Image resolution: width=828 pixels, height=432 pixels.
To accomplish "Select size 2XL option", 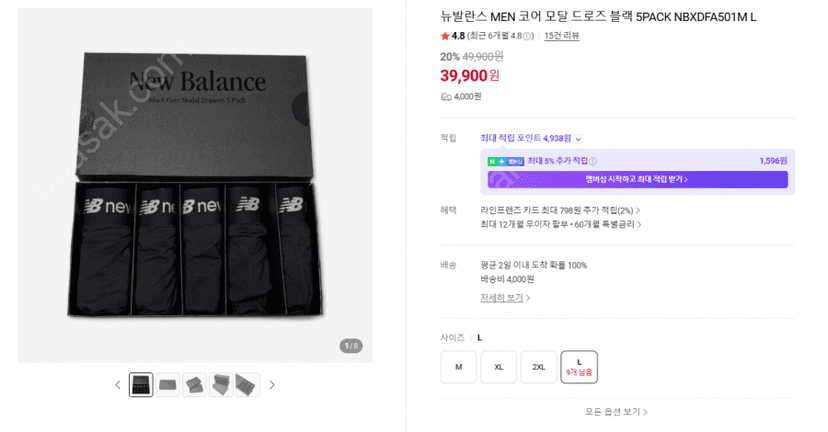I will point(539,367).
